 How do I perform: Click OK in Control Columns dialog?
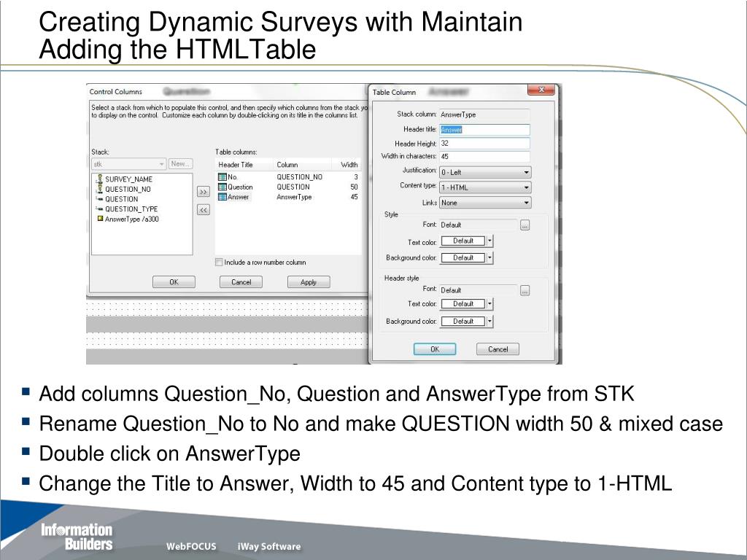coord(174,282)
